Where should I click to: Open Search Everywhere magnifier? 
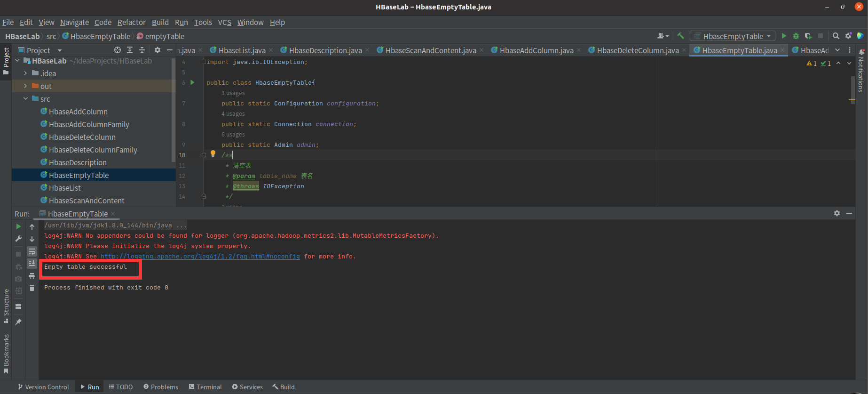pos(836,36)
